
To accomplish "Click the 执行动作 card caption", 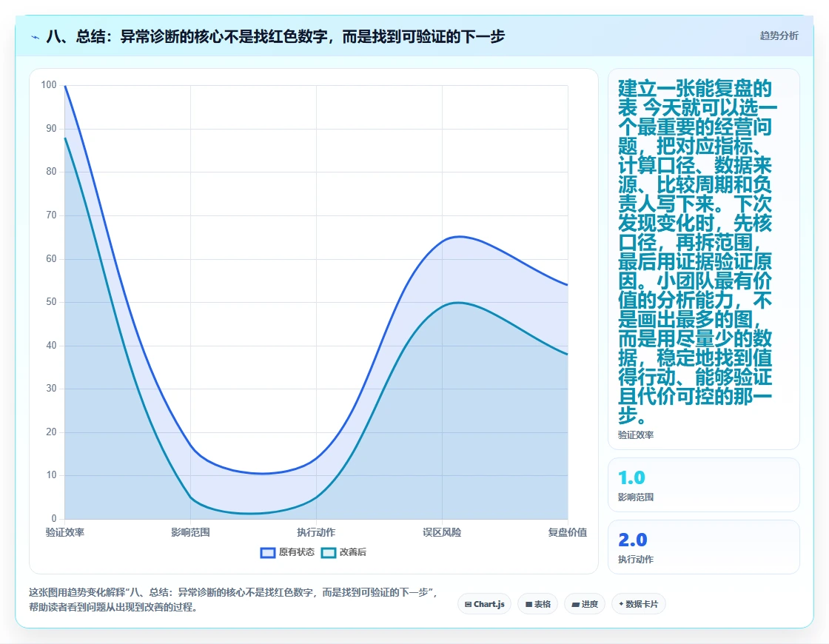I will pos(636,559).
